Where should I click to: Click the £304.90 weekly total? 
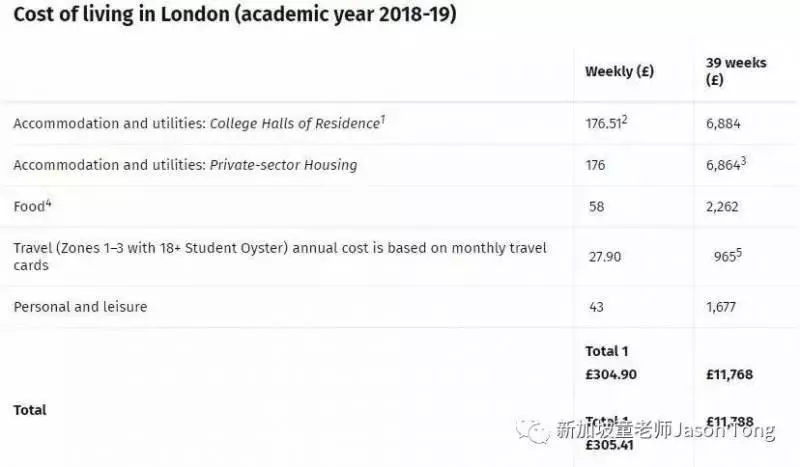611,375
